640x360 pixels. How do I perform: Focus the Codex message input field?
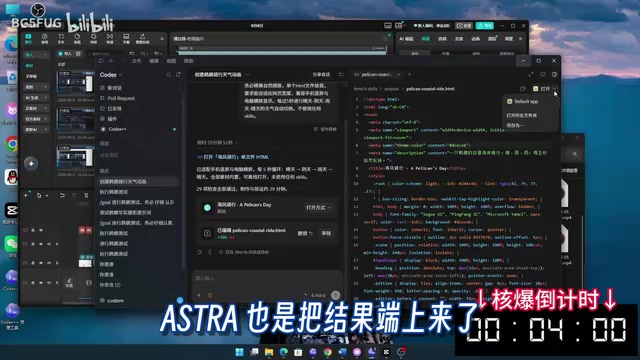pos(267,278)
